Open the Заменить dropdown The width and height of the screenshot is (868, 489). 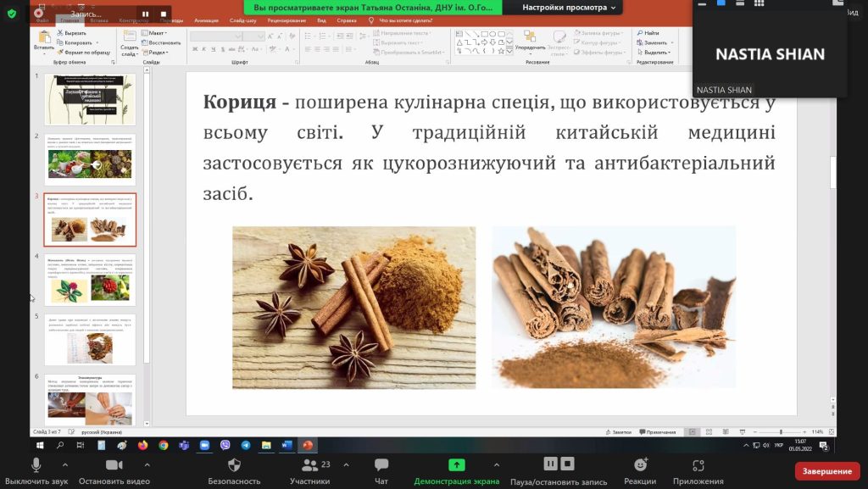(x=655, y=42)
